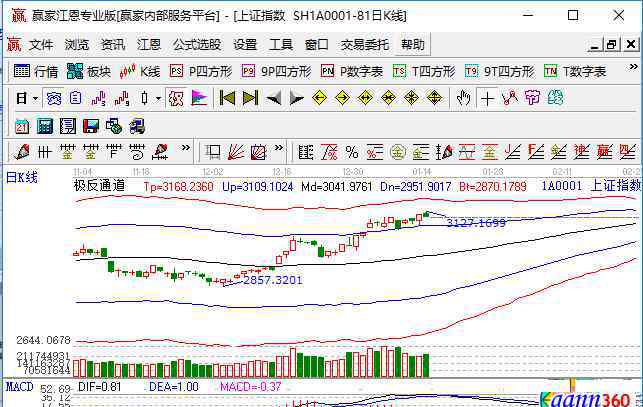Click the 行情 toolbar button

point(36,71)
